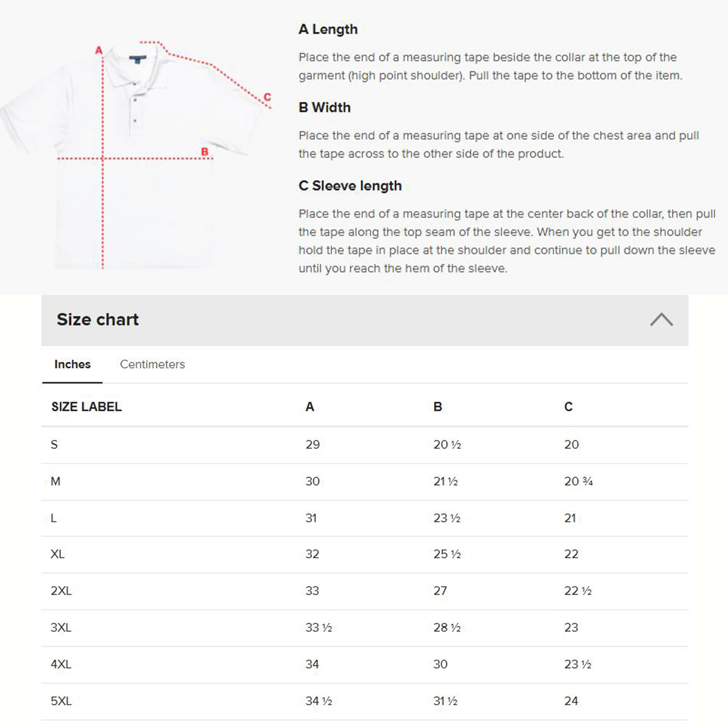The height and width of the screenshot is (728, 728).
Task: Click the M sleeve value 20 ¾
Action: [x=578, y=482]
